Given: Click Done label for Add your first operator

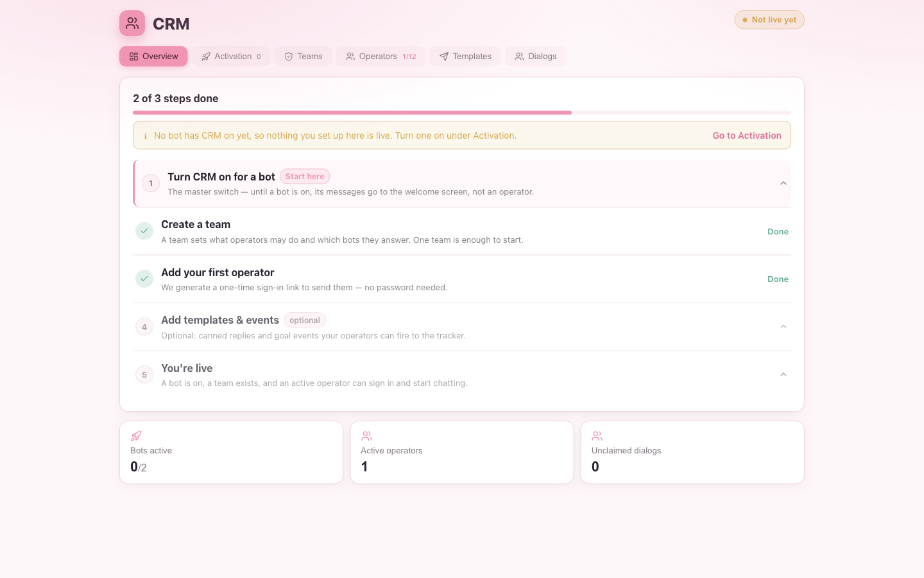Looking at the screenshot, I should pyautogui.click(x=778, y=279).
